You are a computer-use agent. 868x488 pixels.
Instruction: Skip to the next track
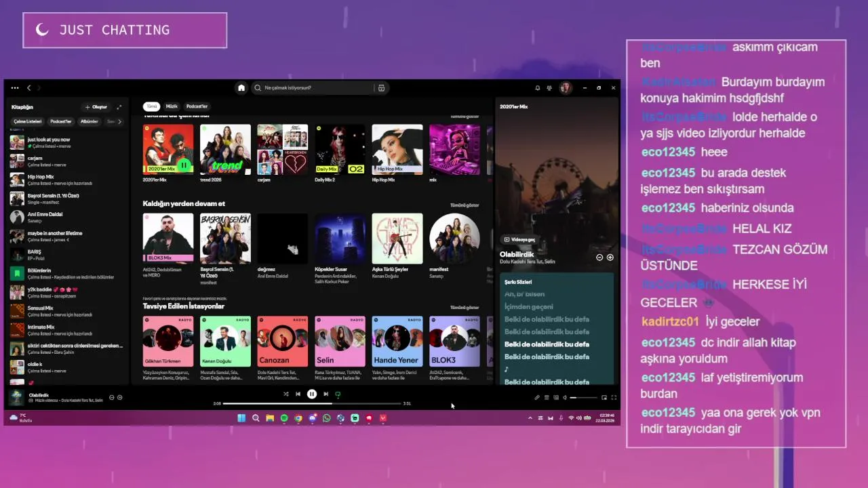pos(326,394)
